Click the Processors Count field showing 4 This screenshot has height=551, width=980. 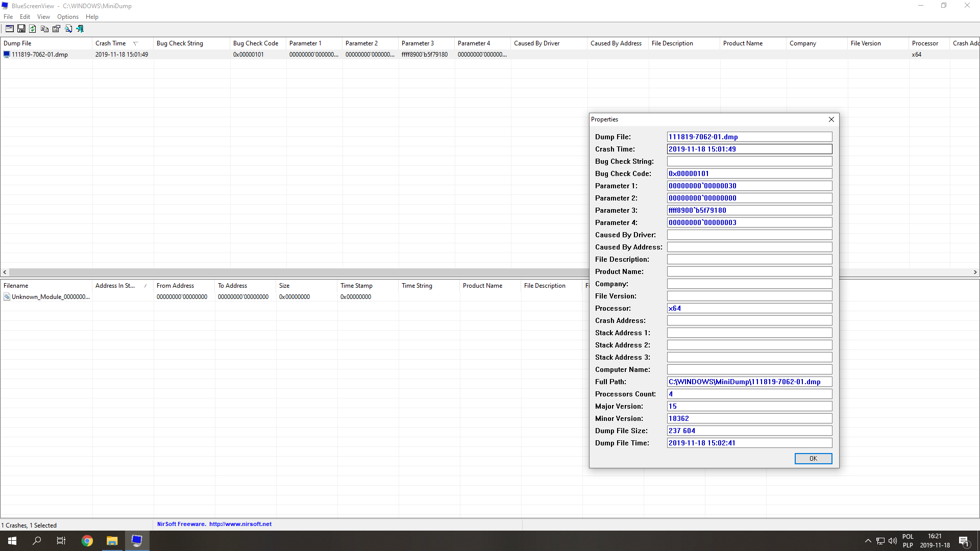pos(749,394)
